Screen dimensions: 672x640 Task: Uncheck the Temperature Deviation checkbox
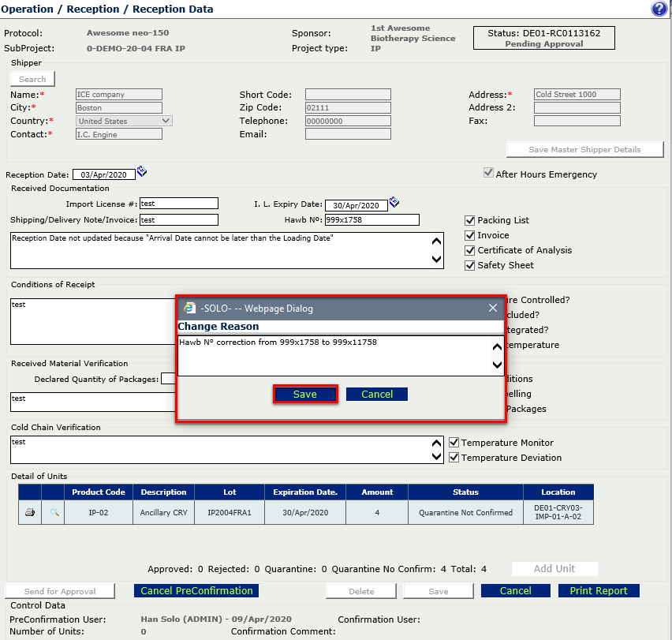454,458
